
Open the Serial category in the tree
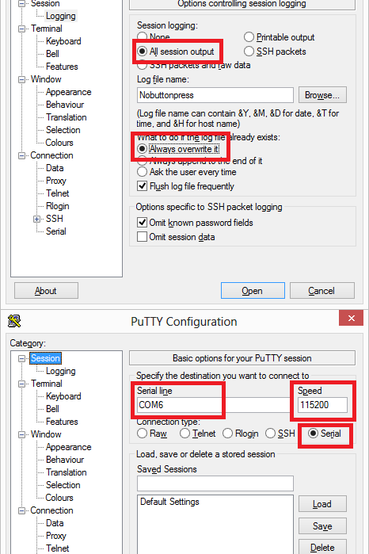pos(56,231)
